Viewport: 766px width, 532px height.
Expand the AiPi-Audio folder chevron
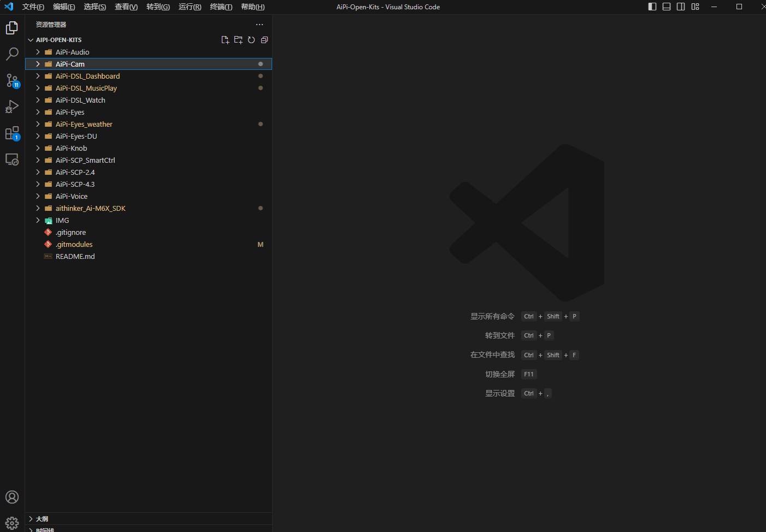38,52
